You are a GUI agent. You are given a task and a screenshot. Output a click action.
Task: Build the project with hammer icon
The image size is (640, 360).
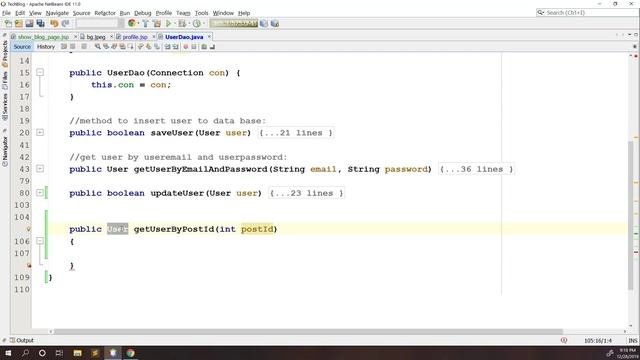[145, 24]
